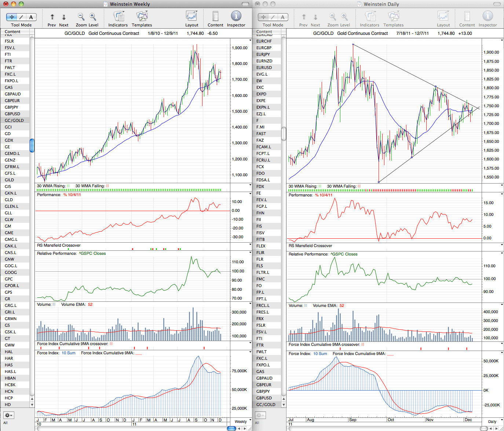Click scroll up arrow in Daily symbol list

pyautogui.click(x=284, y=399)
